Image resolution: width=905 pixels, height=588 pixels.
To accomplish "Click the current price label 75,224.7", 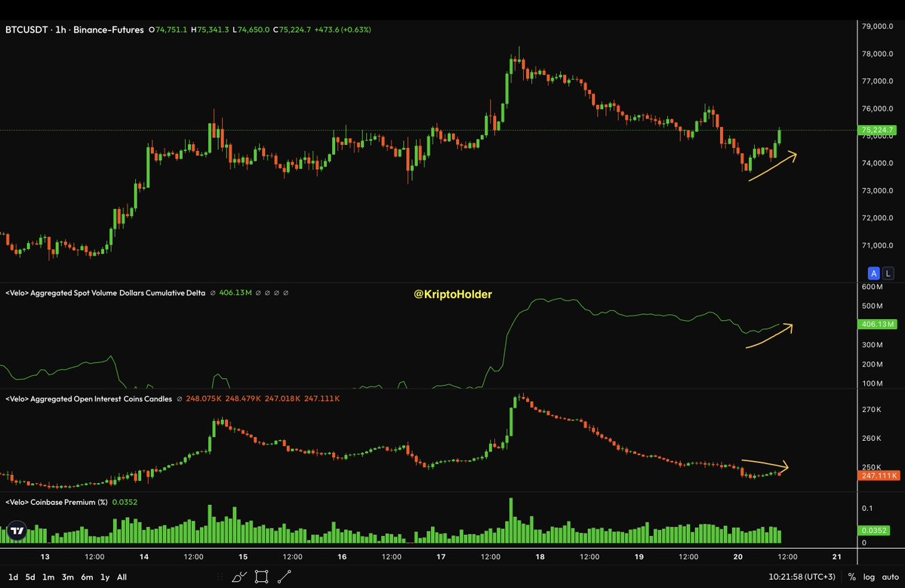I will 877,130.
